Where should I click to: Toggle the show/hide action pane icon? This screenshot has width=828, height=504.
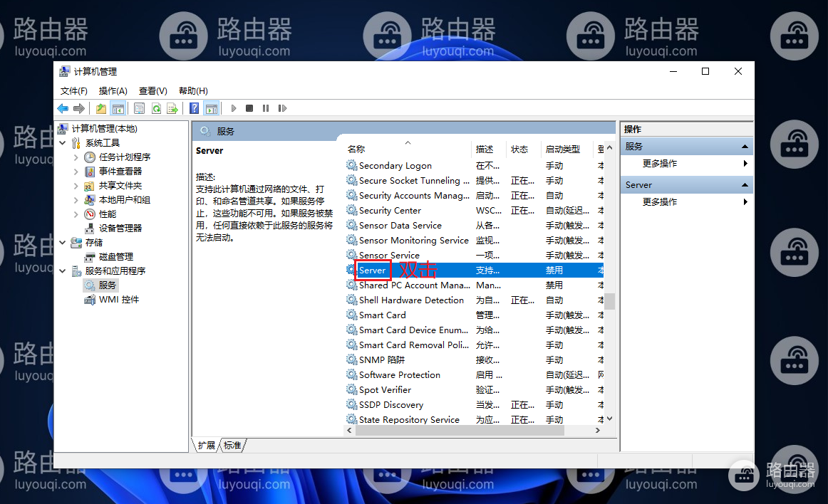click(x=212, y=108)
